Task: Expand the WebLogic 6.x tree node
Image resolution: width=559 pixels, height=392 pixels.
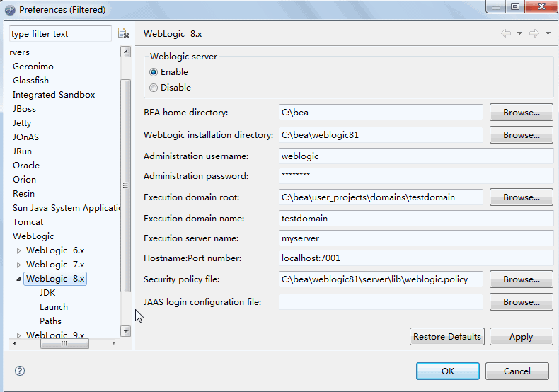Action: (x=19, y=250)
